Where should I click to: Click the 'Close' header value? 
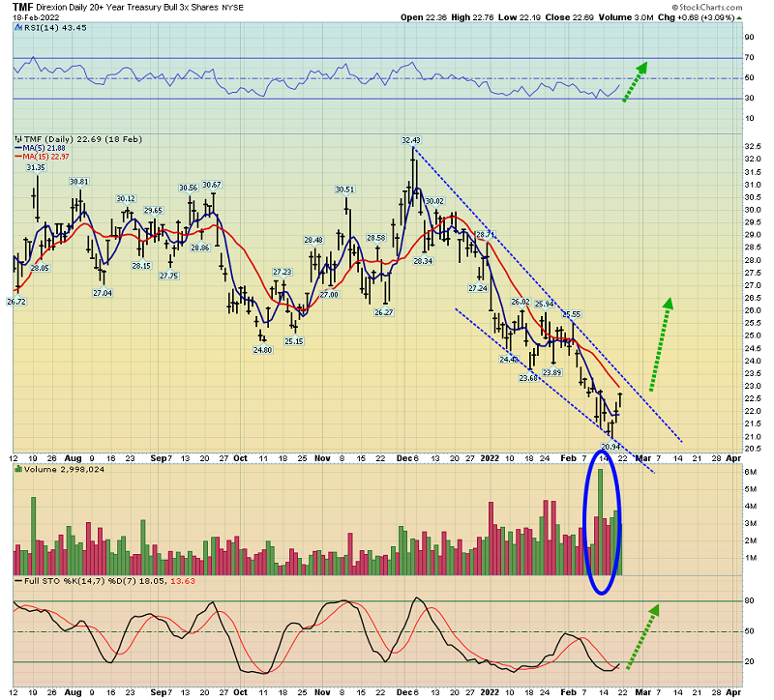[x=570, y=17]
